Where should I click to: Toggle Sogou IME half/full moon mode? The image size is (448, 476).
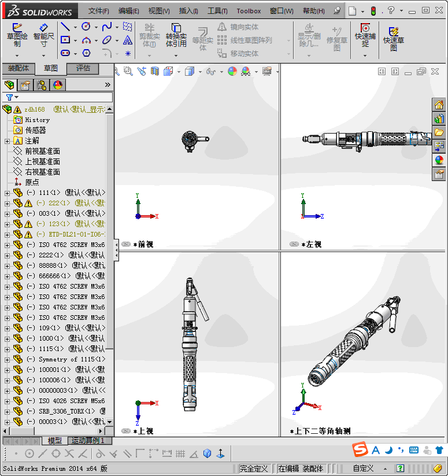point(388,450)
